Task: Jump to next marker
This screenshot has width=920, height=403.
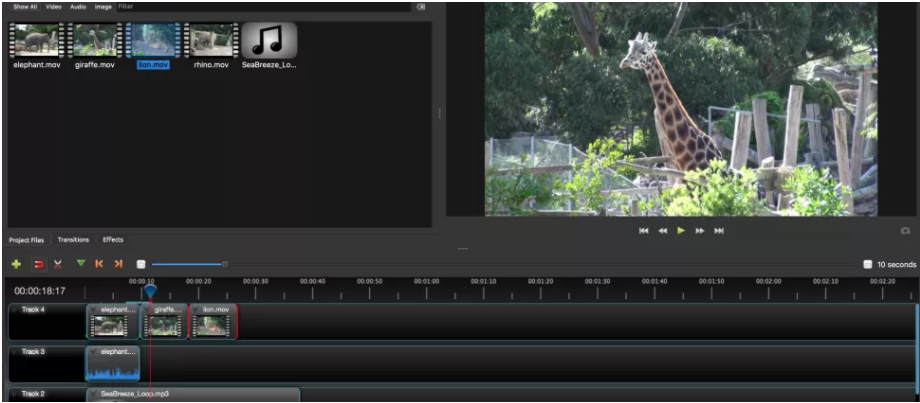Action: 118,264
